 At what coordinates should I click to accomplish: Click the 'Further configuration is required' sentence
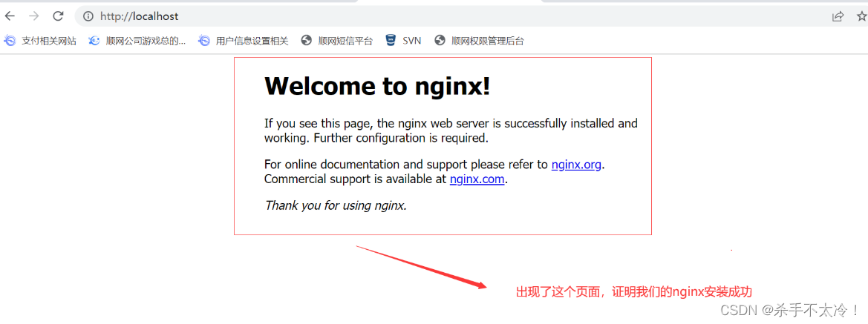tap(401, 138)
